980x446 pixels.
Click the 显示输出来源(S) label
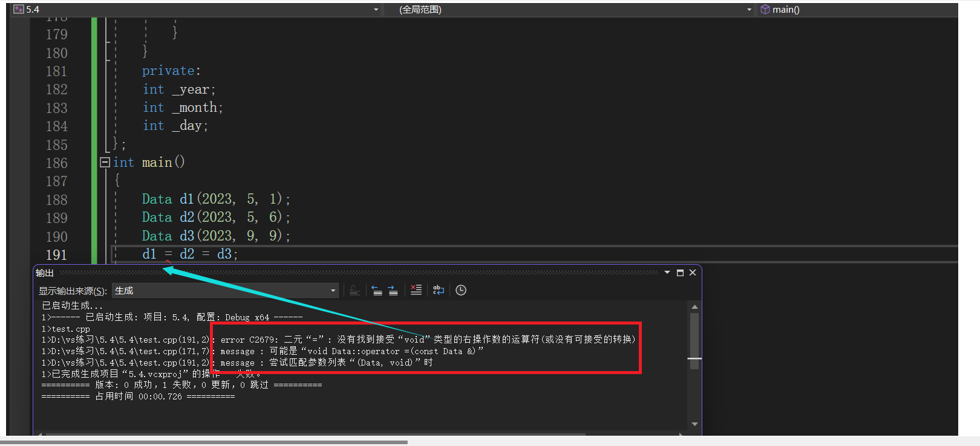[73, 291]
